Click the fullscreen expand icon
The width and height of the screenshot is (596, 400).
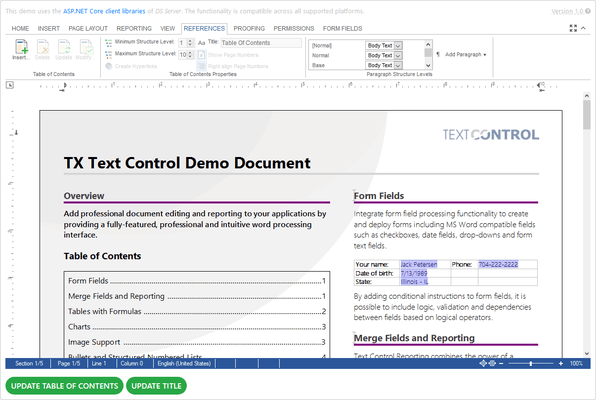point(573,28)
